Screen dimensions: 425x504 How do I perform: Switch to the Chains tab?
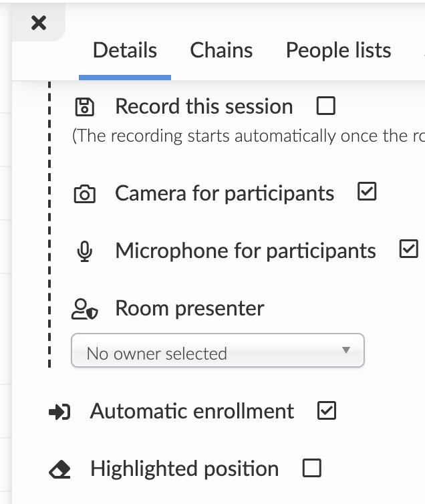pyautogui.click(x=221, y=50)
